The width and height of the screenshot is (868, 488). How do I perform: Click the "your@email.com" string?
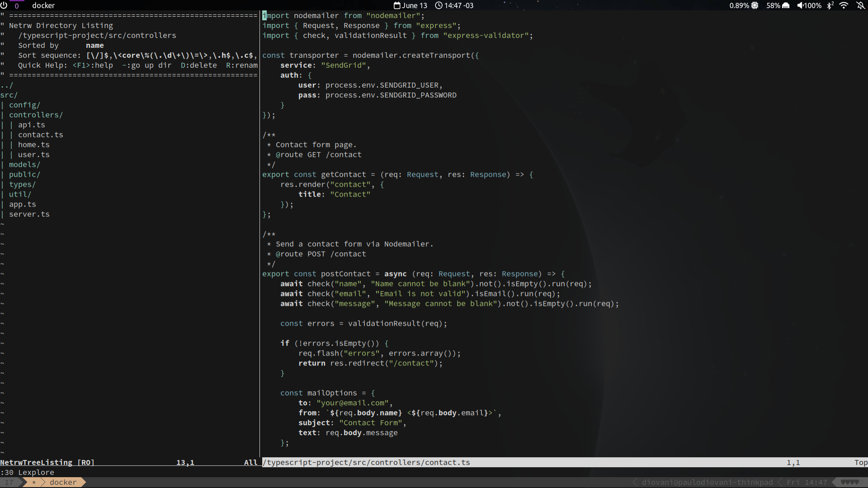point(353,404)
